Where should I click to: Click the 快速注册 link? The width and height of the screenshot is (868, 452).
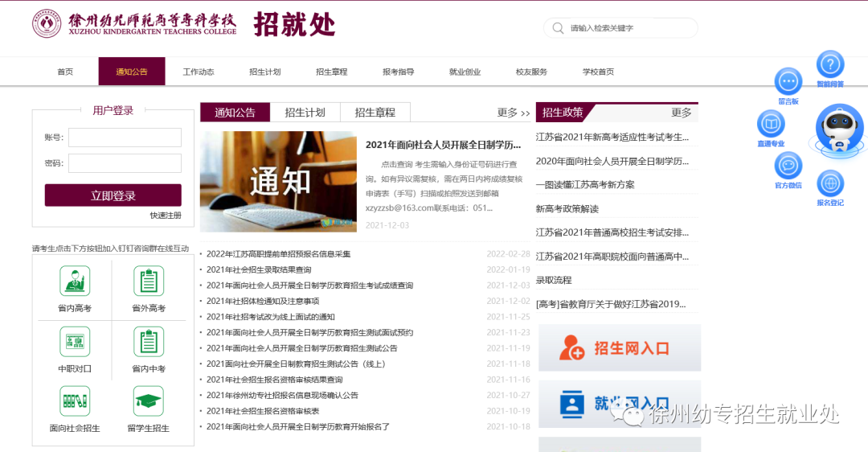coord(166,216)
